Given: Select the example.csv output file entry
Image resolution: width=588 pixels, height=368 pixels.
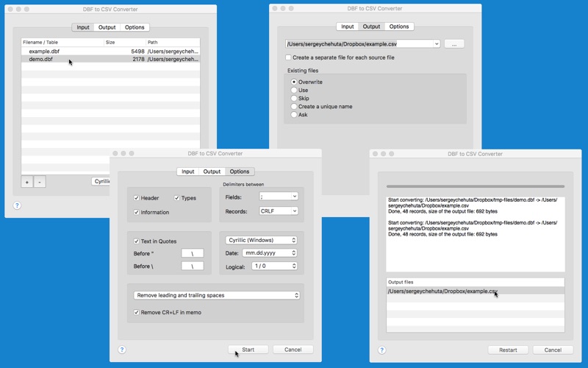Looking at the screenshot, I should tap(476, 291).
